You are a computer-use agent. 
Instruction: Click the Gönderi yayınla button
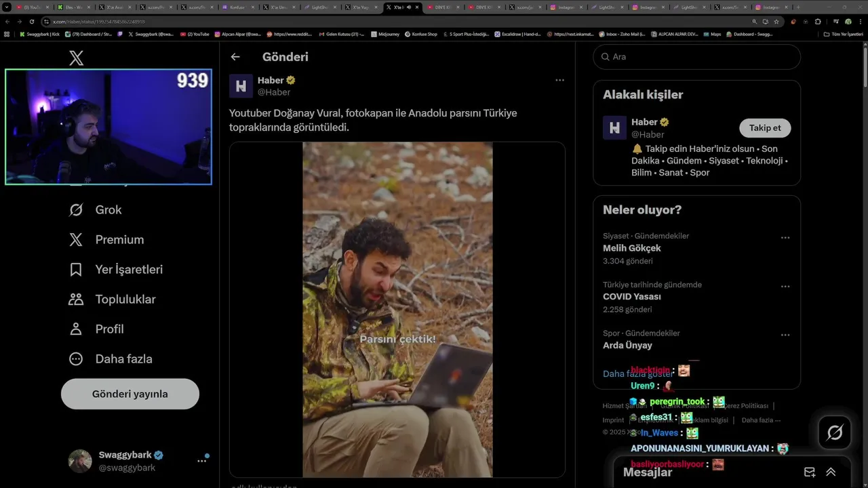click(130, 394)
